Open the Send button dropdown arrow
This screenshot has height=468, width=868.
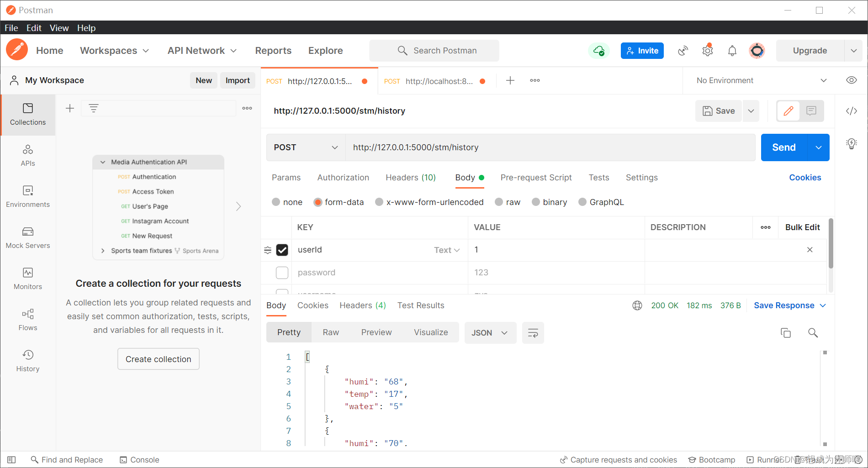[819, 147]
